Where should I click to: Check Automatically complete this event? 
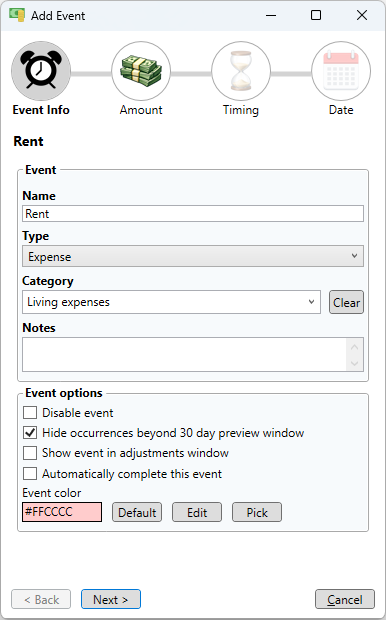[x=30, y=474]
